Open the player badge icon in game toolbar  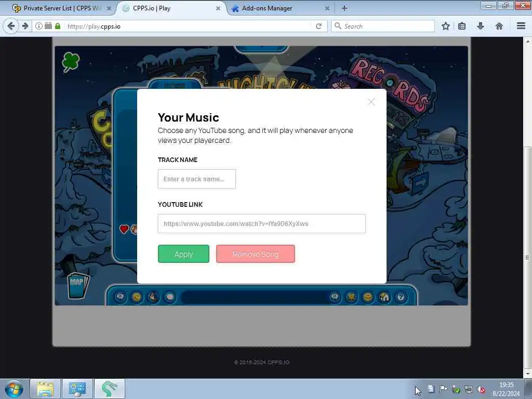pyautogui.click(x=351, y=297)
